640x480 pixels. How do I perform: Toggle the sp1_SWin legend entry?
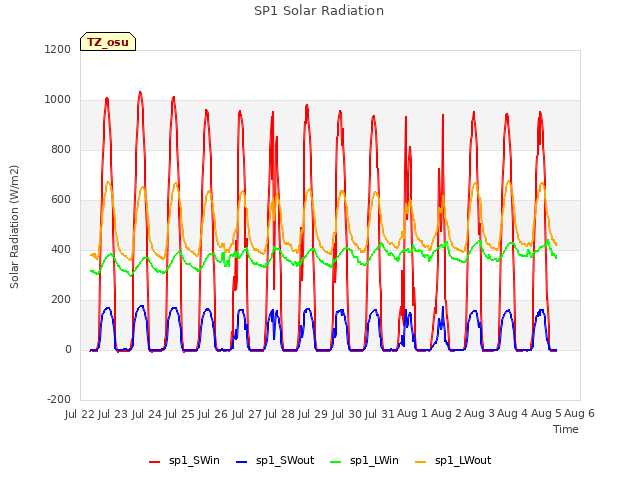coord(184,461)
